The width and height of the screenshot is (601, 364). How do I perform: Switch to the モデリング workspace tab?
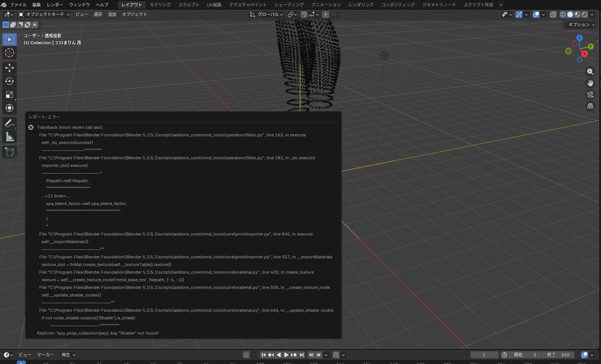tap(160, 5)
